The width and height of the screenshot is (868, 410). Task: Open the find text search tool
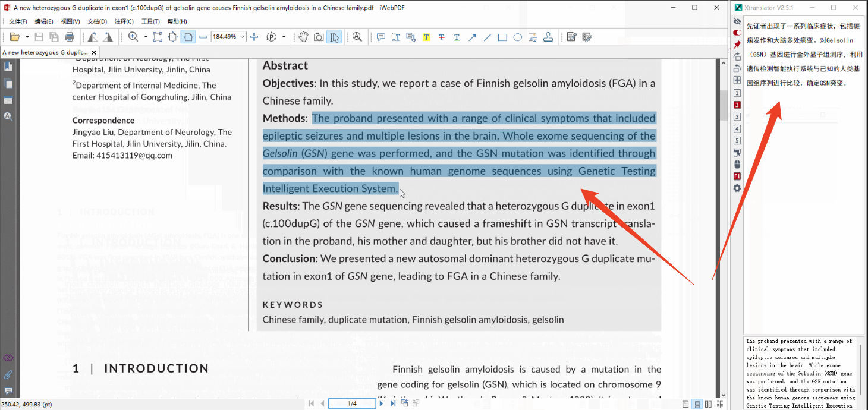357,37
